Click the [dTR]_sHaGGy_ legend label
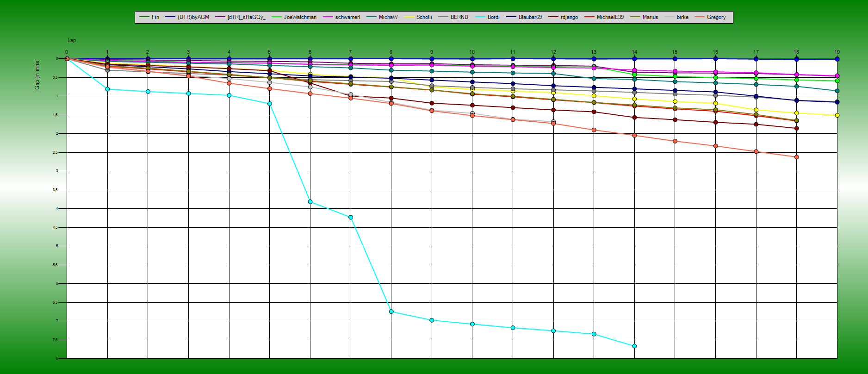This screenshot has height=374, width=868. (x=247, y=17)
